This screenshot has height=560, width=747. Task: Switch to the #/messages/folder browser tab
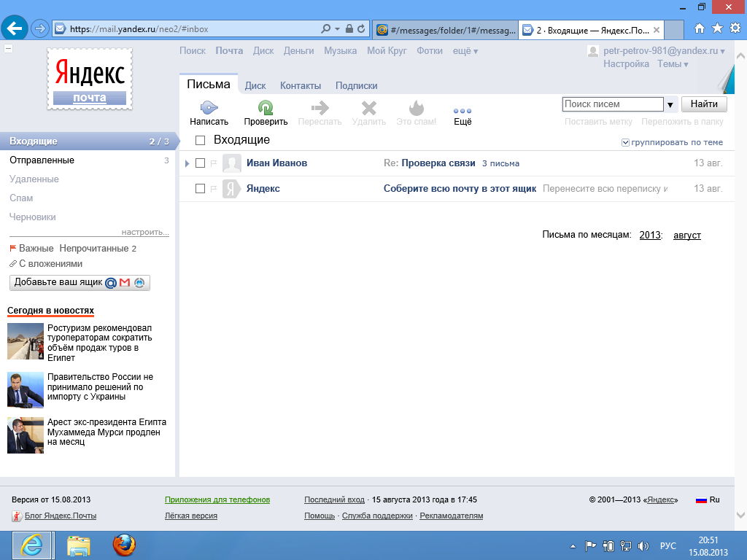coord(445,30)
